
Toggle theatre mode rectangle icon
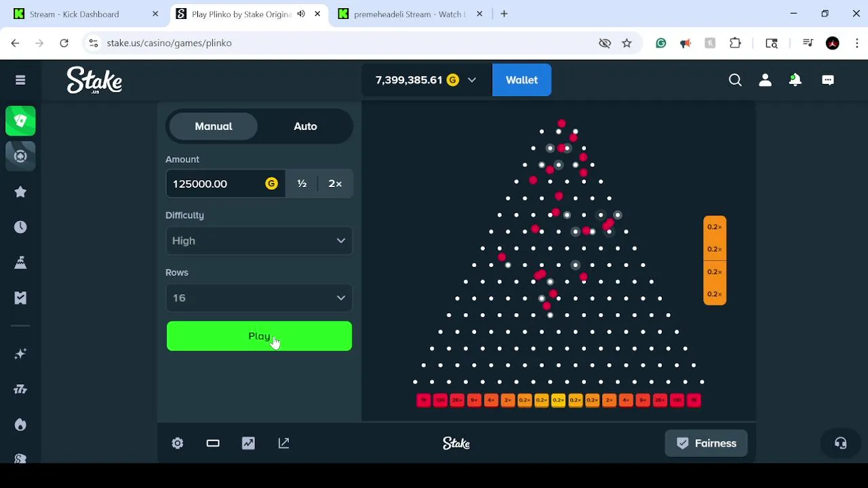point(213,443)
